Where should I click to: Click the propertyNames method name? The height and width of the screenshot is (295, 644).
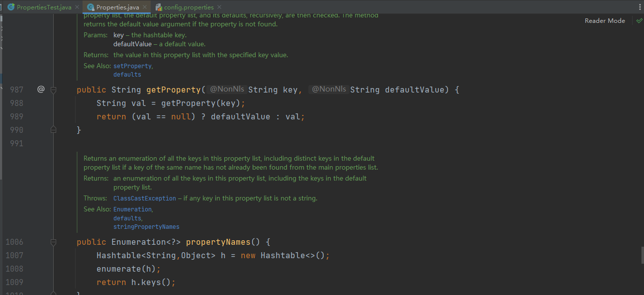pos(218,242)
